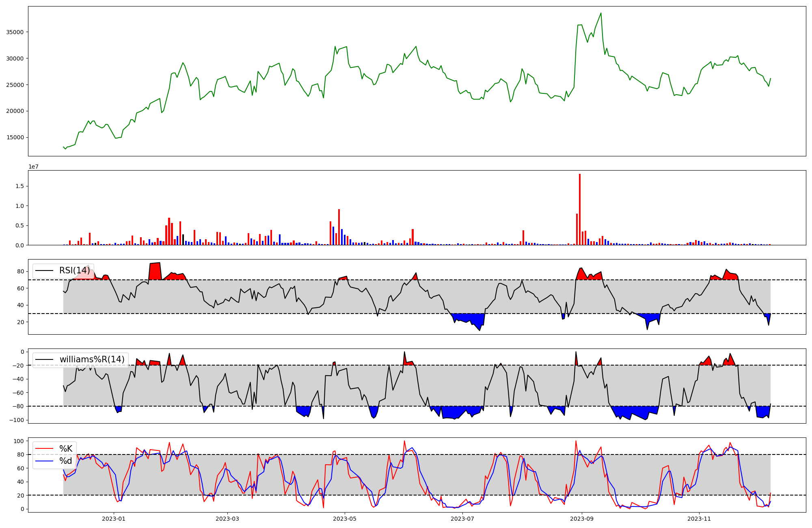Click the 2023-01 x-axis date label

(x=114, y=519)
